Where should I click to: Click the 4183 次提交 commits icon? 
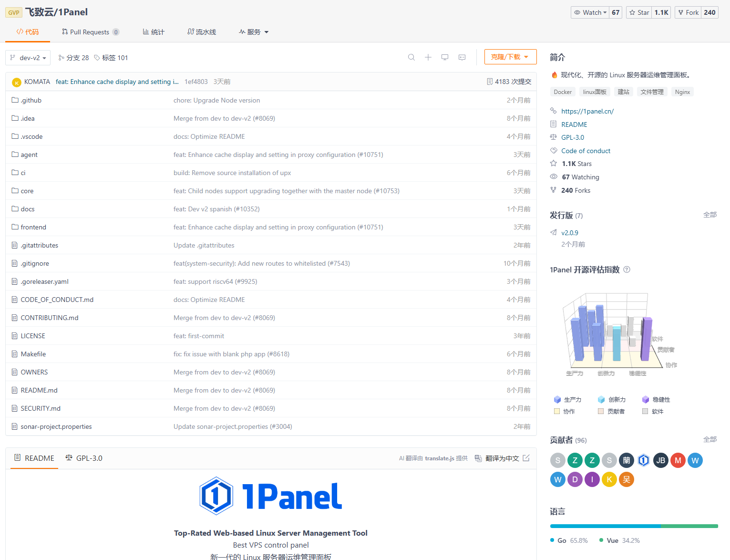490,82
